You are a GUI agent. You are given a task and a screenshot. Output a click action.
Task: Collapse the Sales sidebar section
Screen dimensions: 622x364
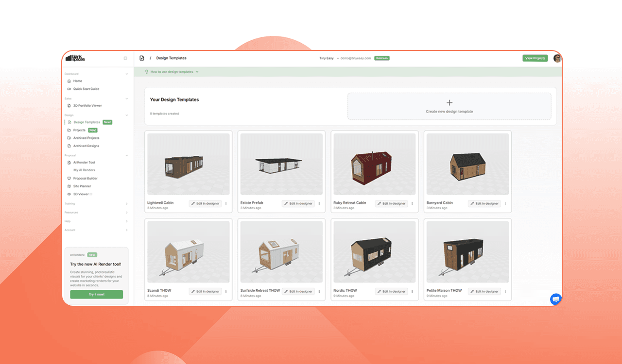coord(127,99)
